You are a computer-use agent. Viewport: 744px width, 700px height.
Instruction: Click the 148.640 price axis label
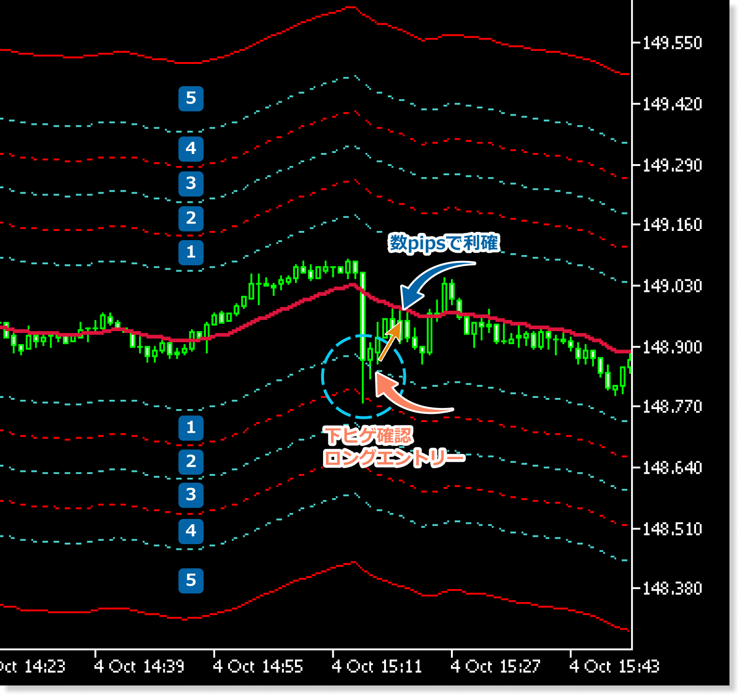672,468
